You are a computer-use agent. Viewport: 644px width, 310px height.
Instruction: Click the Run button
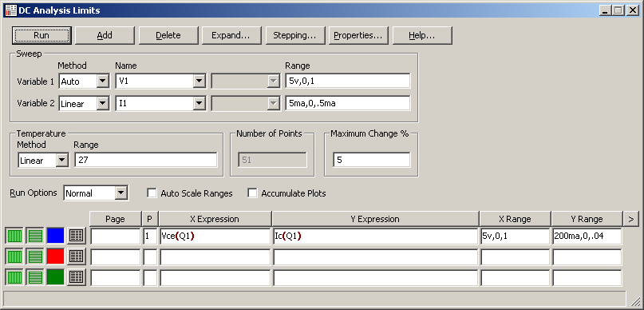coord(41,35)
